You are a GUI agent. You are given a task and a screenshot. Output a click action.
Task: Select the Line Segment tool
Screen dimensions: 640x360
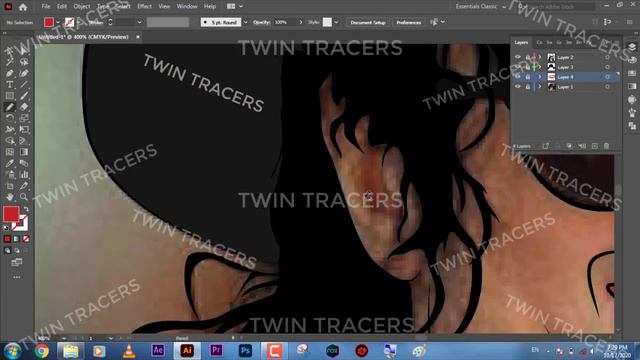point(24,85)
